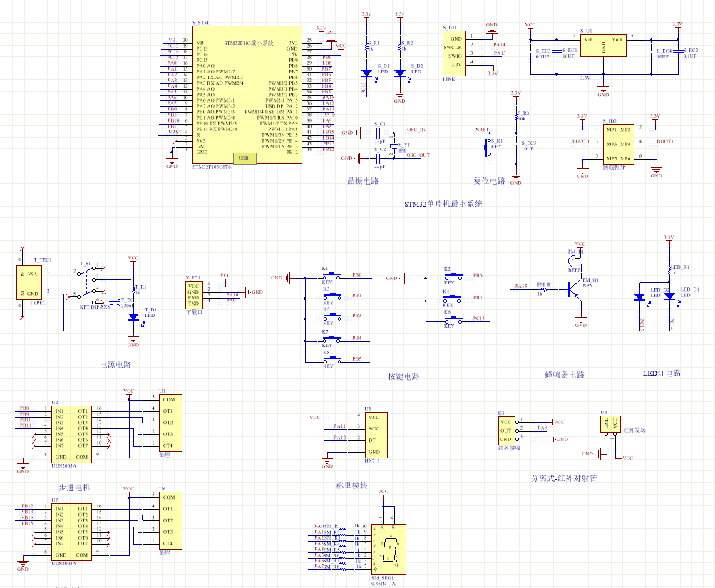Select the T_S1 DIP power switch
The image size is (715, 588).
88,282
